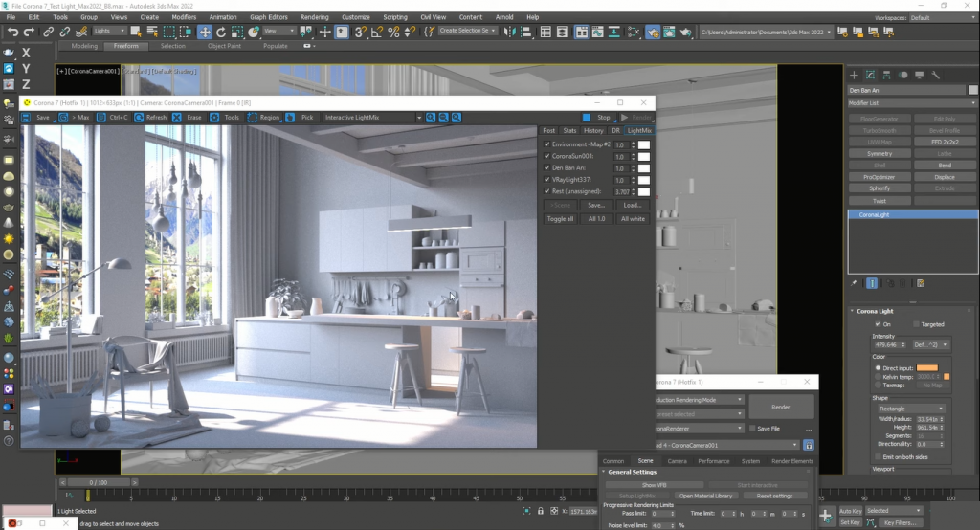
Task: Switch to the Camera tab in render setup
Action: pyautogui.click(x=677, y=461)
